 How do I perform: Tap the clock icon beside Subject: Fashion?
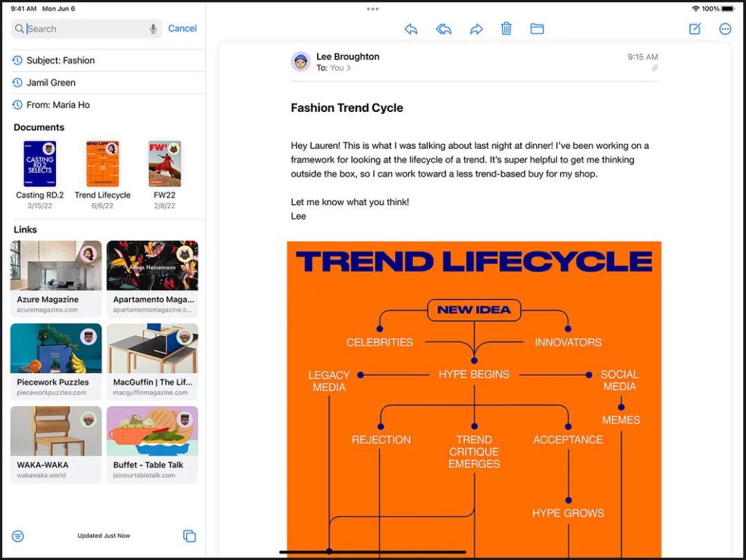click(x=17, y=61)
